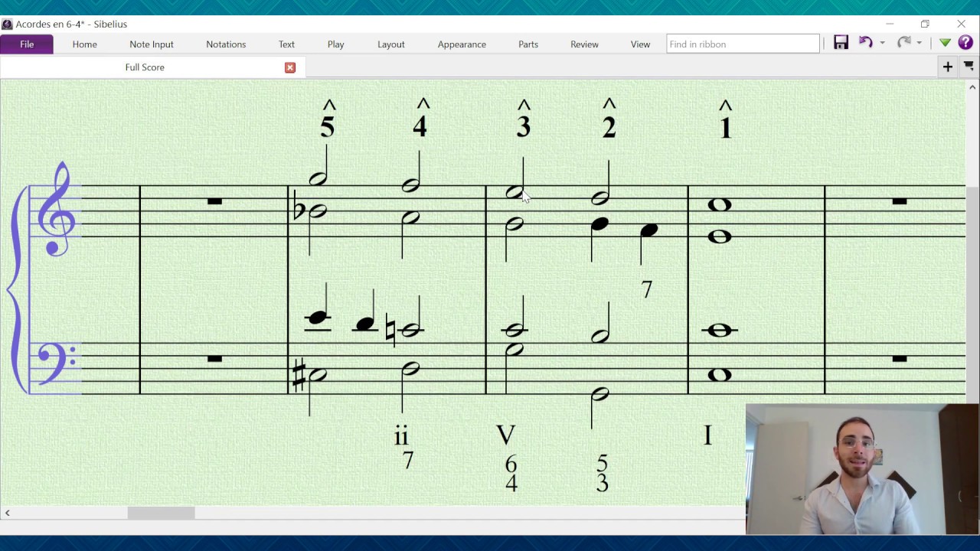Select the whole rest in first treble bar
Viewport: 980px width, 551px height.
214,201
